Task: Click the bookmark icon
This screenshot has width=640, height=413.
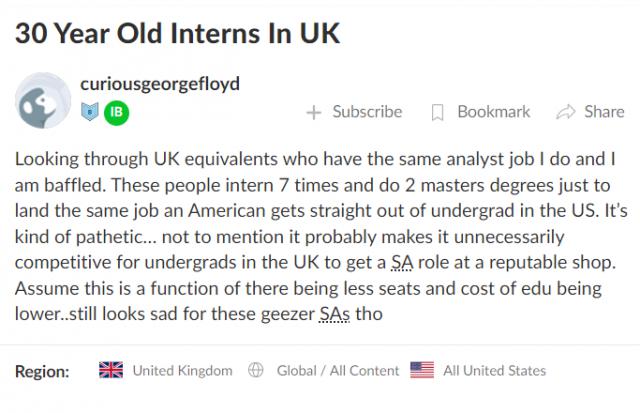Action: coord(437,113)
